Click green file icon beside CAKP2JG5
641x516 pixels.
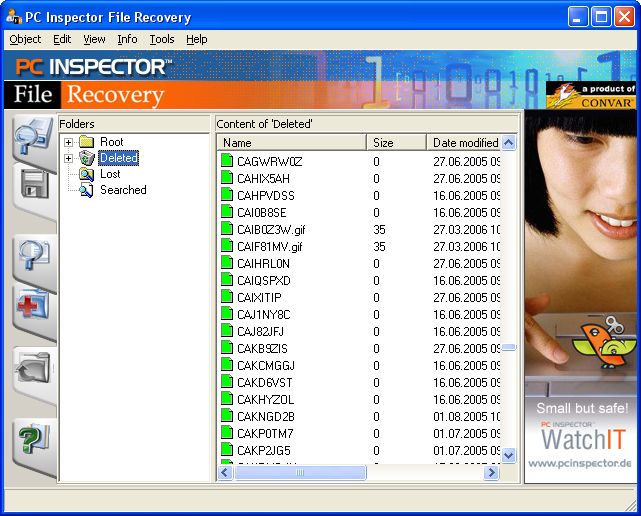227,450
